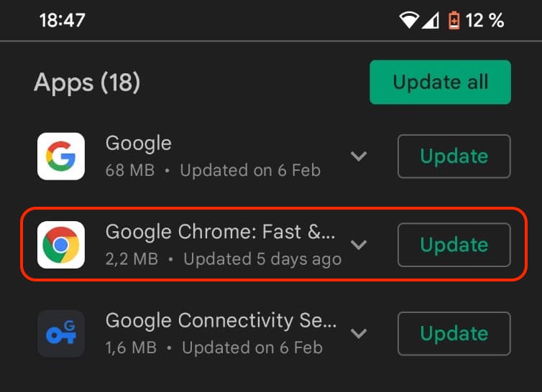Update the Google app
Screen dimensions: 542x392
454,156
